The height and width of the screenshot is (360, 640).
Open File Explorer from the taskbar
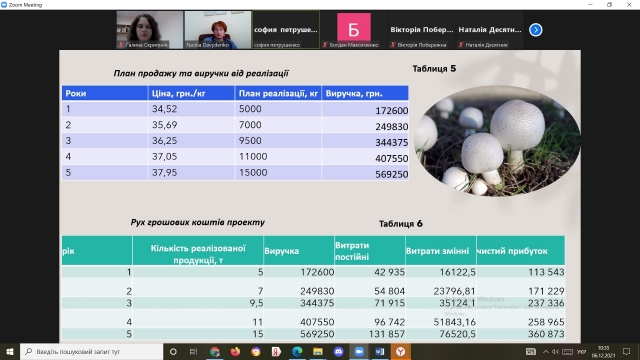point(318,351)
